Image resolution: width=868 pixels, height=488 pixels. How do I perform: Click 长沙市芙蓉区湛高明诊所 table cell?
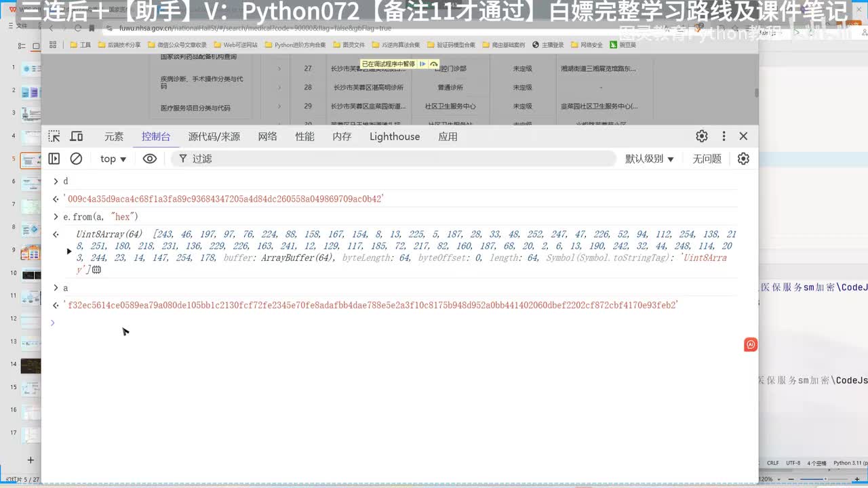coord(368,87)
